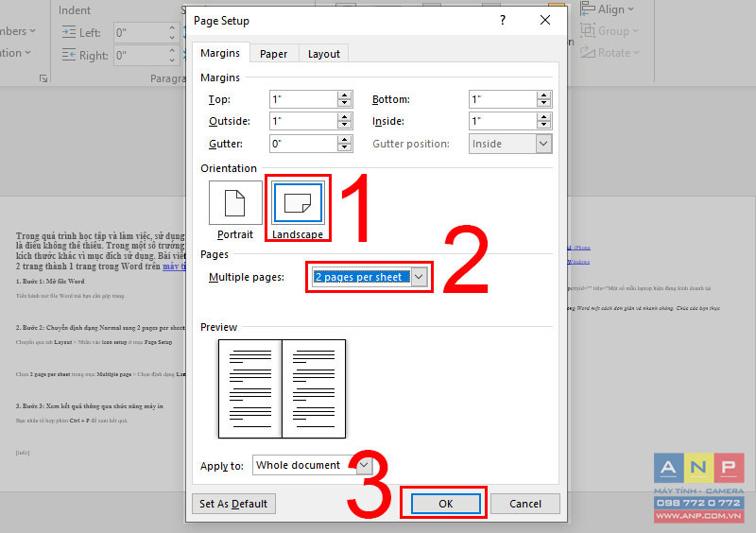This screenshot has height=533, width=756.
Task: Decrease Outside margin with down arrow
Action: pyautogui.click(x=344, y=125)
